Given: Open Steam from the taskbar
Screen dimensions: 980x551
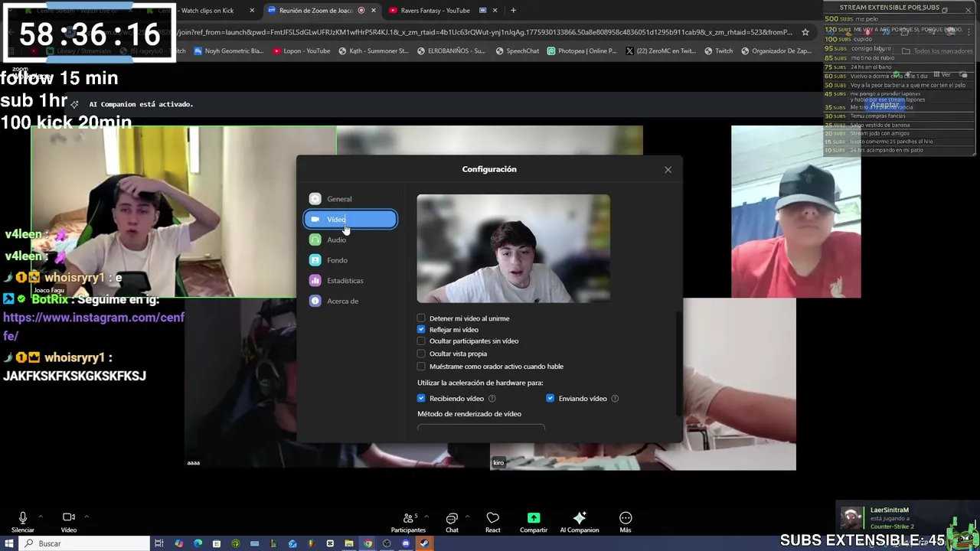Looking at the screenshot, I should 424,543.
